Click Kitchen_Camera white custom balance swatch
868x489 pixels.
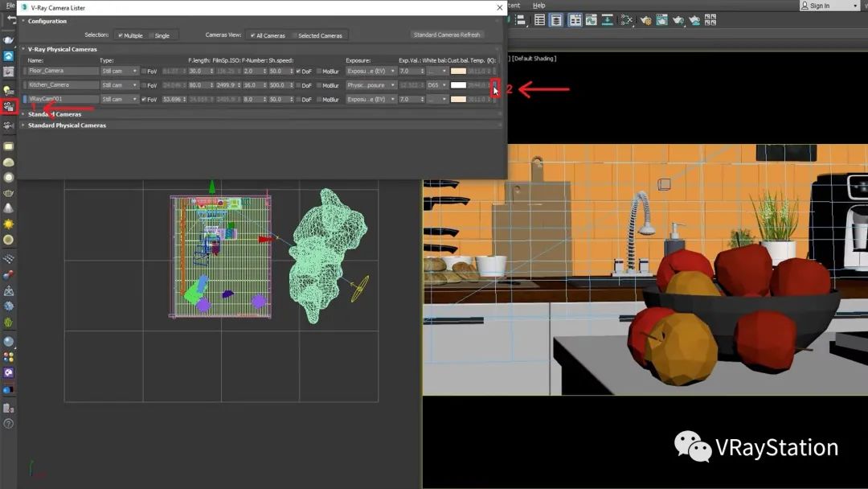(x=458, y=85)
